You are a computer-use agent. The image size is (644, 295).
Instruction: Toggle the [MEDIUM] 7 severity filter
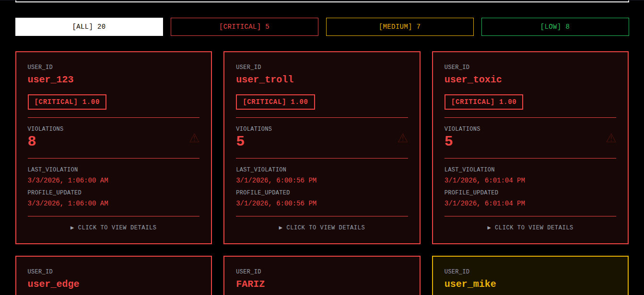pos(400,26)
